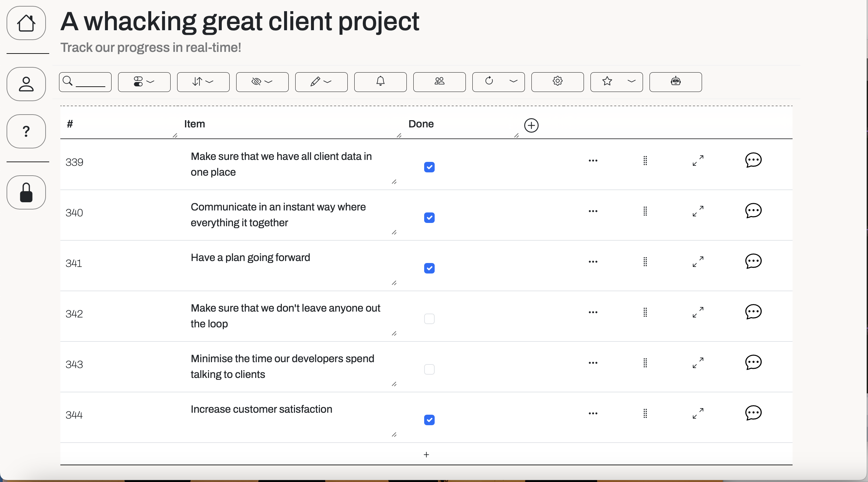Uncheck Done for row 339
Image resolution: width=868 pixels, height=482 pixels.
click(429, 167)
